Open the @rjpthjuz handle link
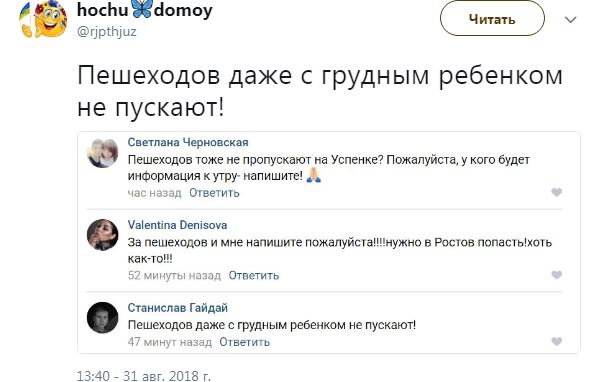The image size is (596, 382). click(106, 32)
